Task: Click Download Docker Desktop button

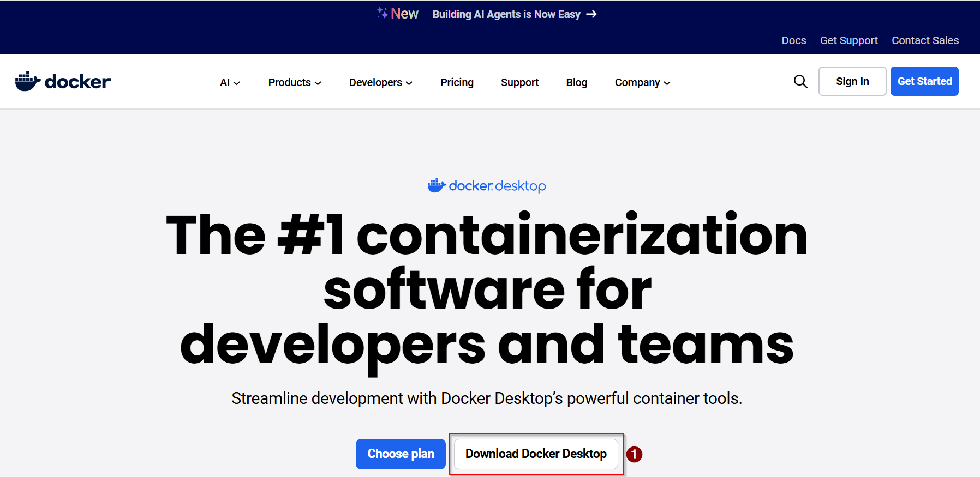Action: 536,454
